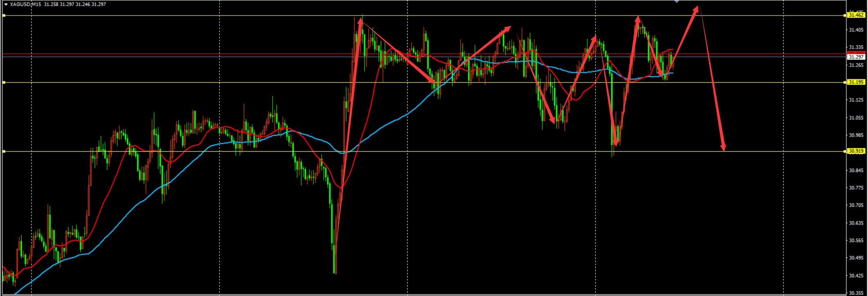The height and width of the screenshot is (296, 868).
Task: Select the yellow 30.919 horizontal line label
Action: tap(856, 151)
